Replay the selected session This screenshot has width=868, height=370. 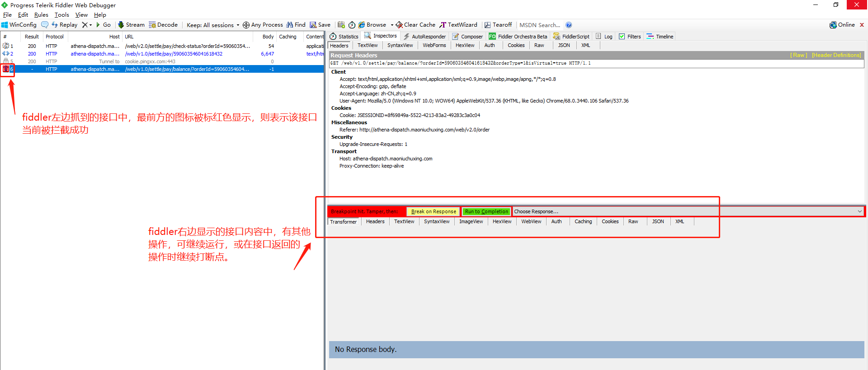64,25
